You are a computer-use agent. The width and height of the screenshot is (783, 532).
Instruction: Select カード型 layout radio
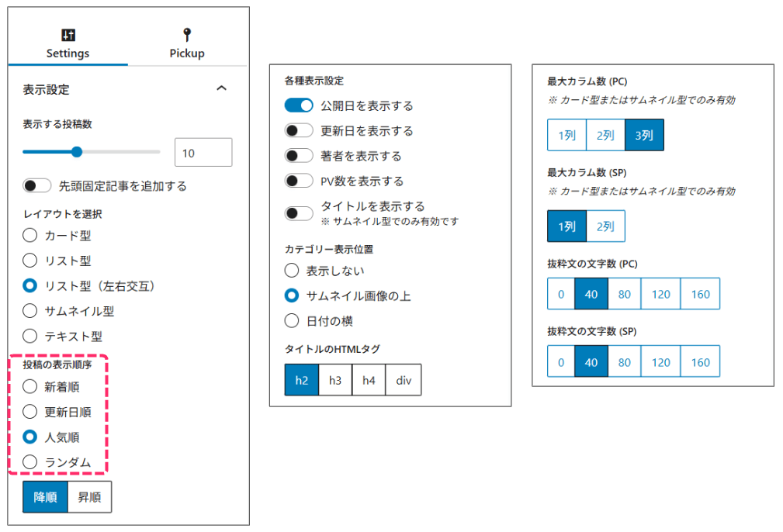point(30,235)
